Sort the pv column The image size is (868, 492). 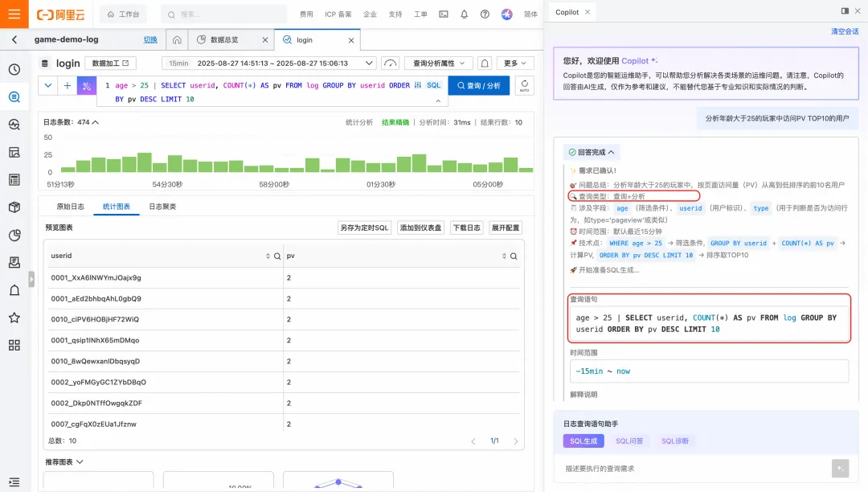[504, 256]
